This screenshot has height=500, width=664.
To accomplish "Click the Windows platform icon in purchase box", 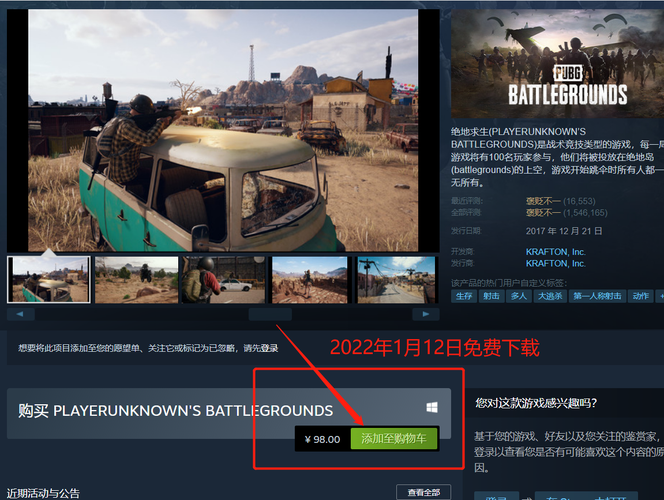I will pyautogui.click(x=432, y=408).
